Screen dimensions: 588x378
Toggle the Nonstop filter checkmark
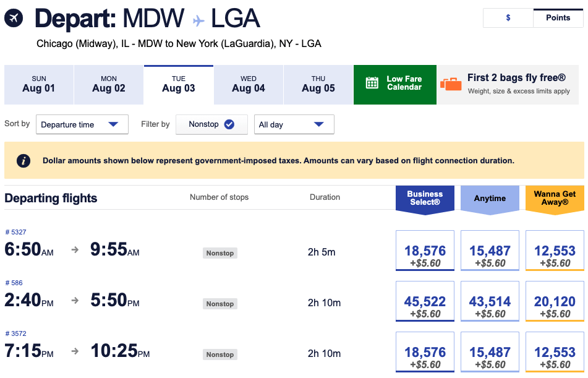[x=229, y=124]
